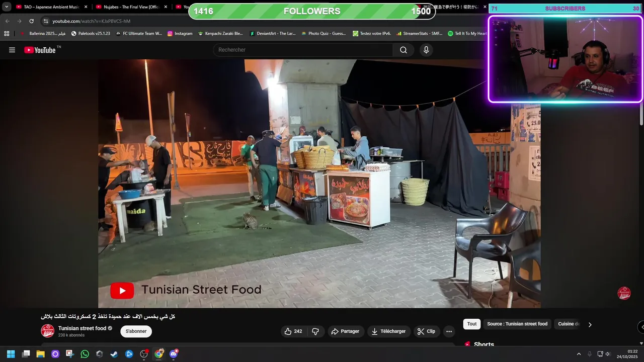Open the Testez votre IPv6 bookmark
The height and width of the screenshot is (362, 644).
372,34
